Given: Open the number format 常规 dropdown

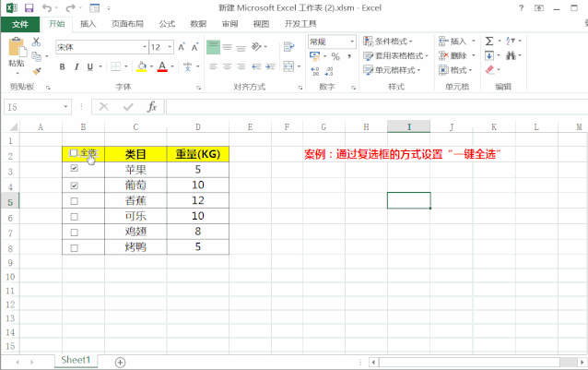Looking at the screenshot, I should point(352,42).
